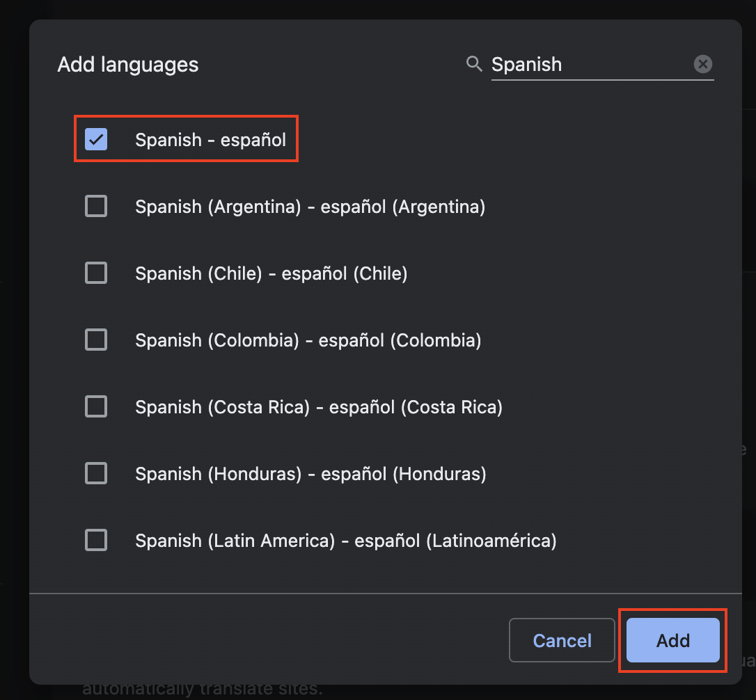
Task: Check the Spanish (Colombia) checkbox
Action: click(96, 340)
